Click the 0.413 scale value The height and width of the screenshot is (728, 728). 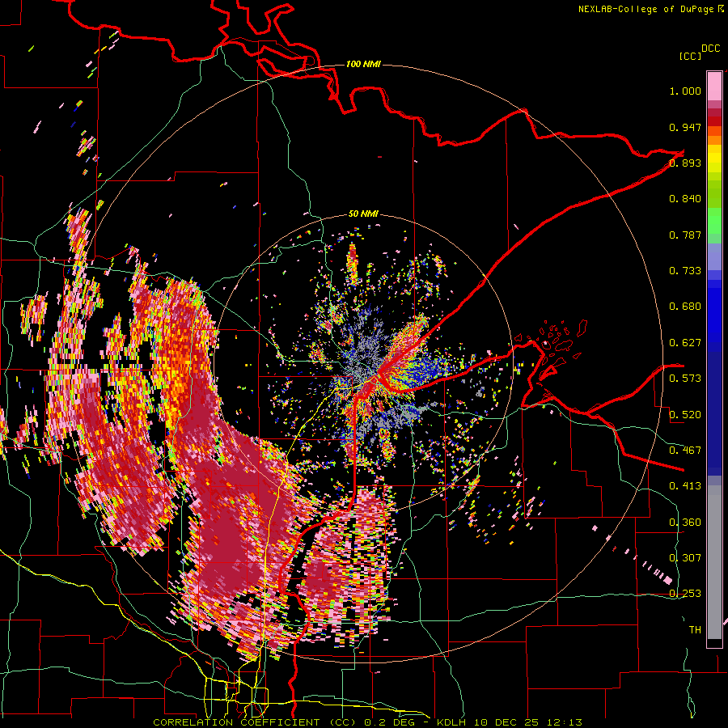[x=685, y=486]
